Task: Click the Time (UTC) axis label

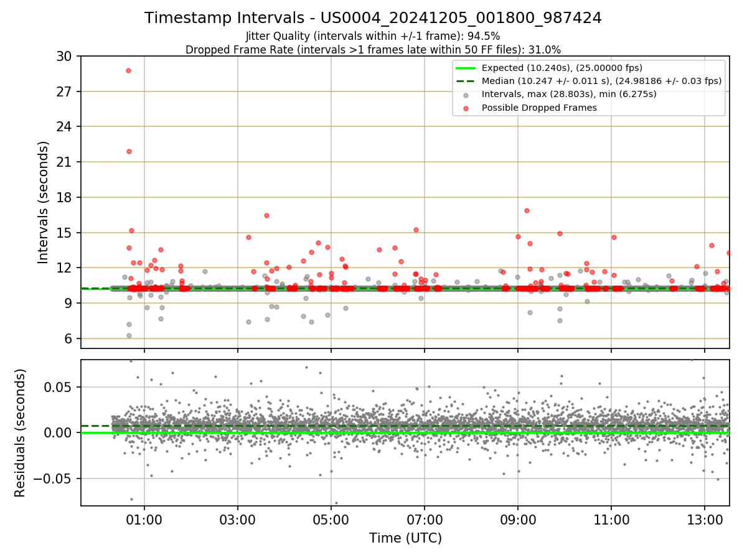Action: [405, 538]
